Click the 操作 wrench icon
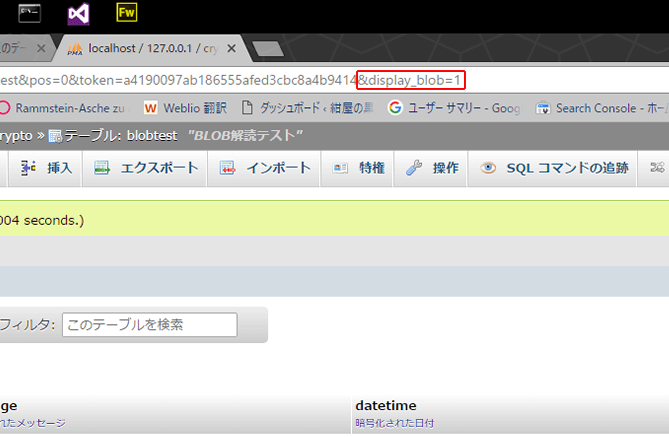This screenshot has height=437, width=669. point(414,168)
